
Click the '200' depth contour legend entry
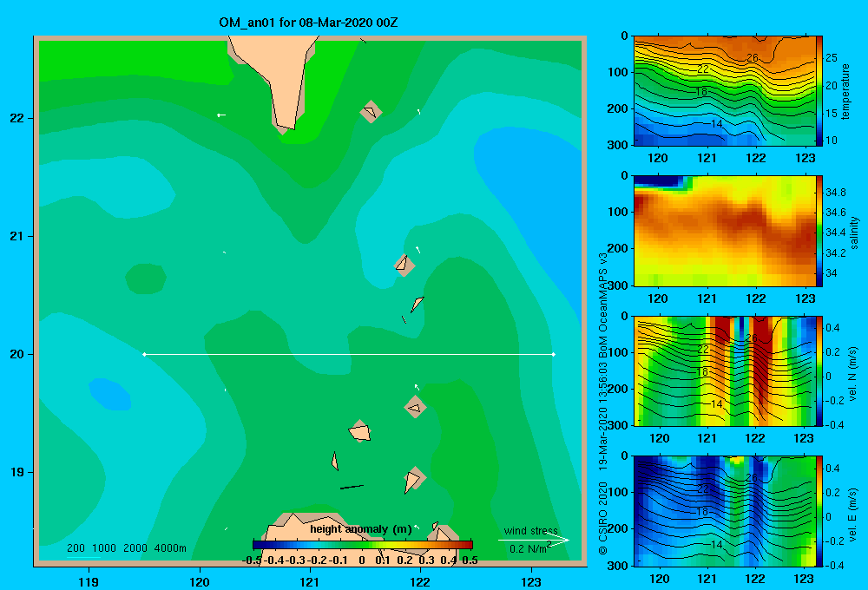coord(76,548)
